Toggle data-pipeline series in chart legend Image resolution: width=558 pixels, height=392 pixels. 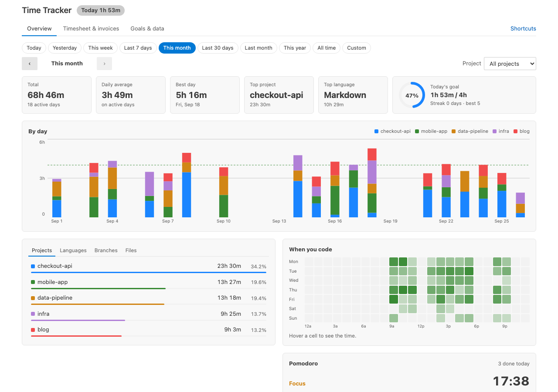pos(470,131)
